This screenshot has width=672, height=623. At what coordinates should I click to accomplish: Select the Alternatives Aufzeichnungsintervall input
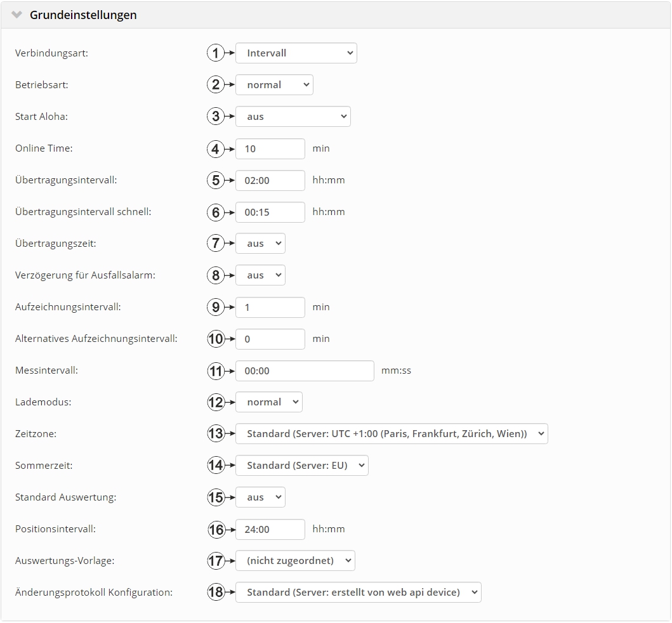[270, 339]
